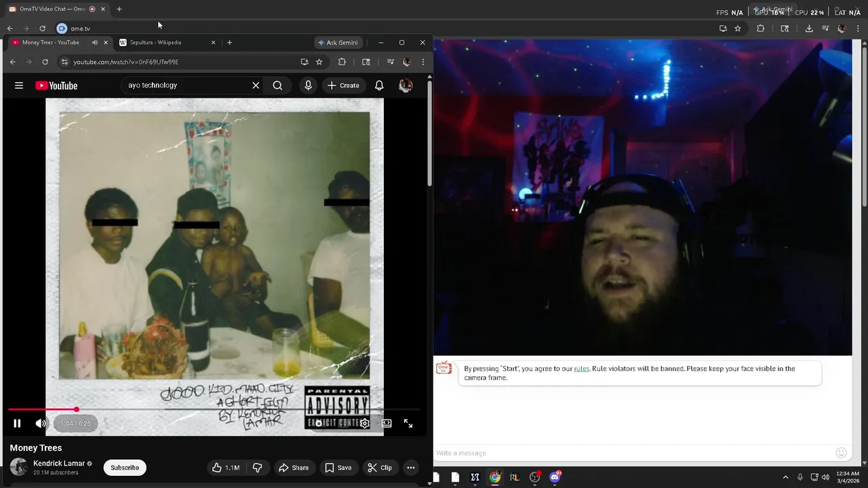The width and height of the screenshot is (868, 488).
Task: Open the OmeTV 'rules' link
Action: tap(581, 369)
